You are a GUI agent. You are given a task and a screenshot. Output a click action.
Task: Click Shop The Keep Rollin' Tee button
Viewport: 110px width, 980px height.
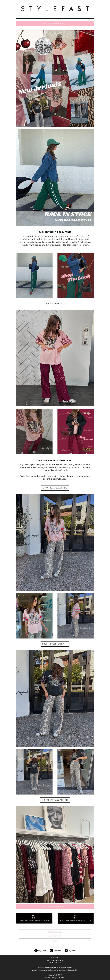click(55, 644)
